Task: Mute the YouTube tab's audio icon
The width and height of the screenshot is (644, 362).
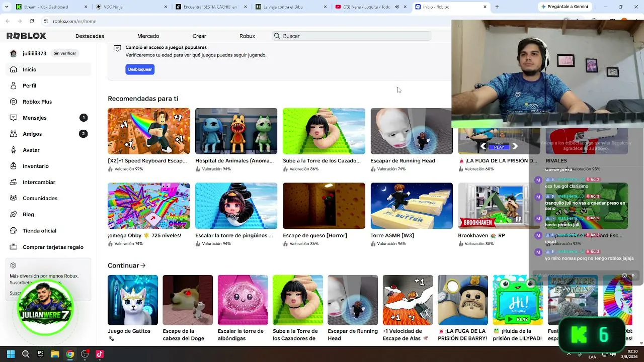Action: (397, 7)
